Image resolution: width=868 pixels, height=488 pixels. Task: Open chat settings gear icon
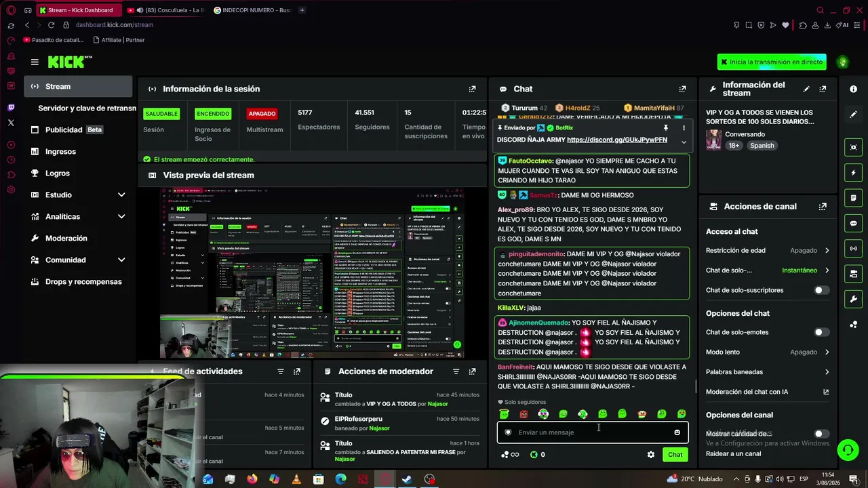pos(651,455)
